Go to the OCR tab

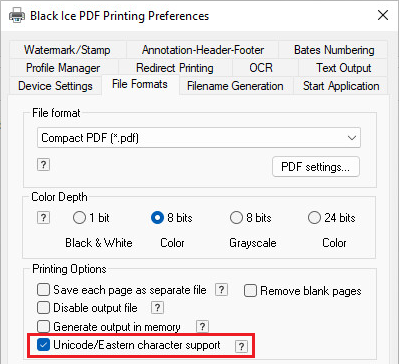tap(261, 68)
